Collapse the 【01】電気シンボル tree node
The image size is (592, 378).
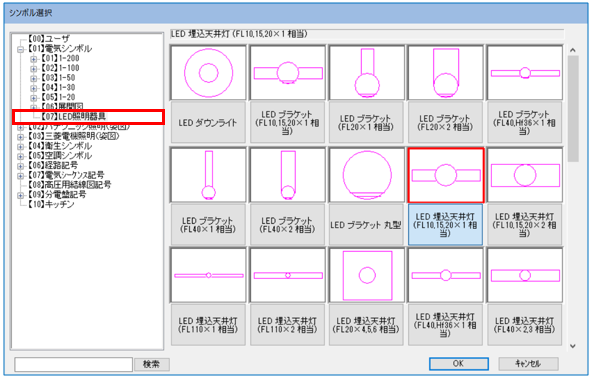click(20, 49)
